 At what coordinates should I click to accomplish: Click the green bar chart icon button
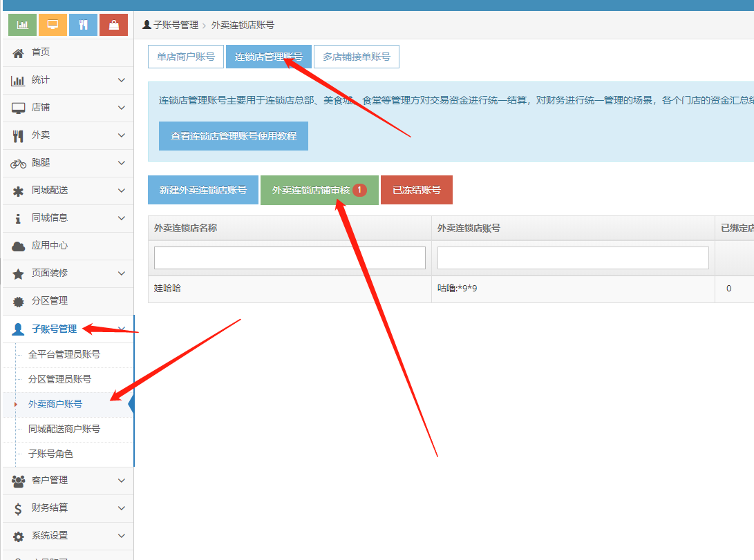tap(22, 25)
